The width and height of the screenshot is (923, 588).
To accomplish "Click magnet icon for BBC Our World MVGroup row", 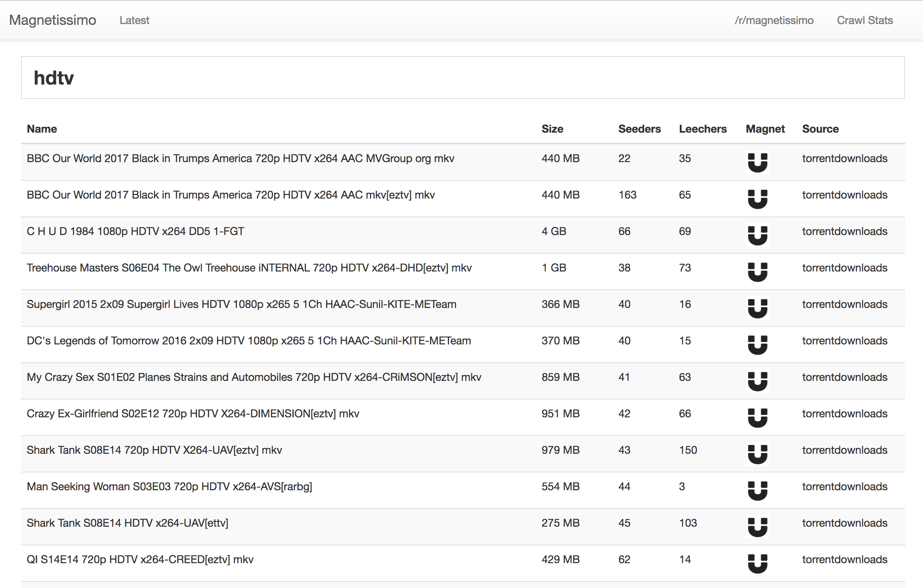I will [x=757, y=162].
